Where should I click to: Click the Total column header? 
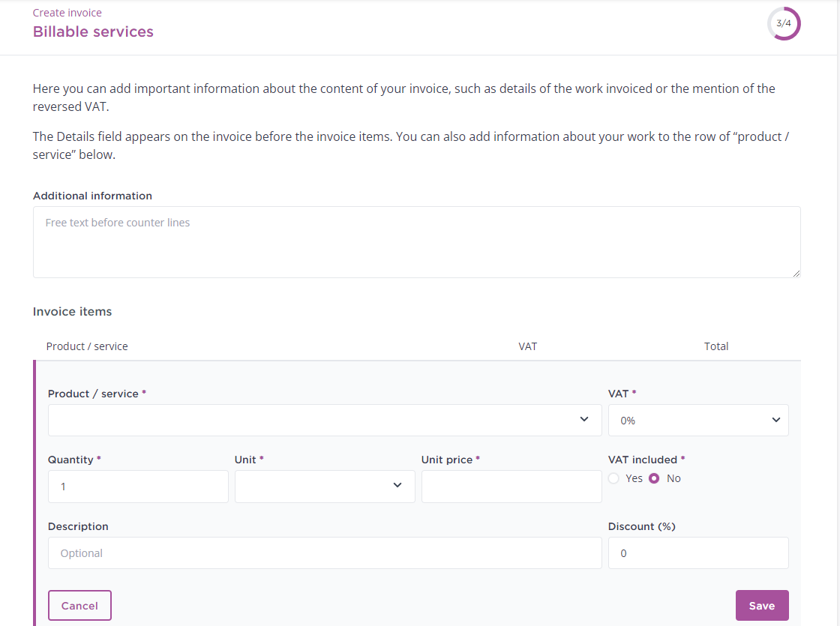click(x=715, y=346)
